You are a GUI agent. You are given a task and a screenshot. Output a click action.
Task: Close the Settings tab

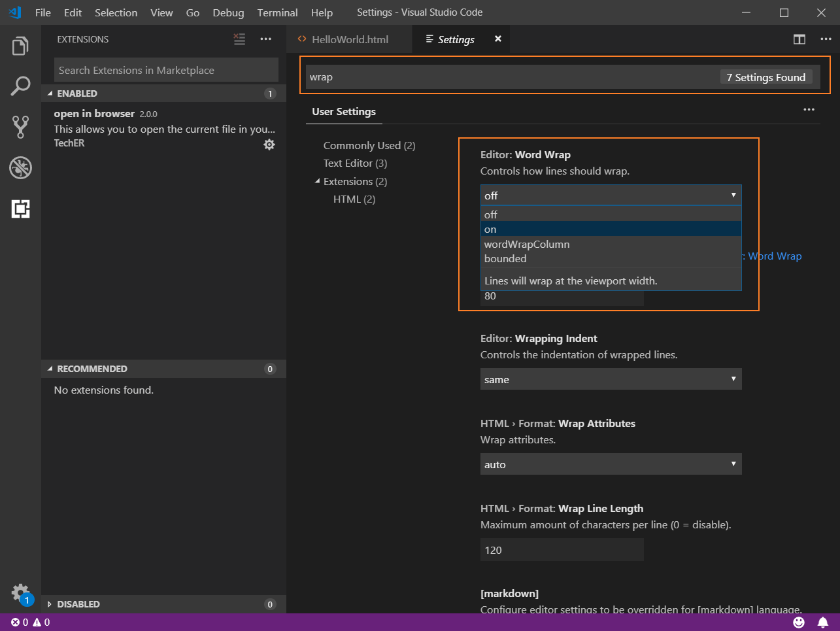tap(498, 39)
